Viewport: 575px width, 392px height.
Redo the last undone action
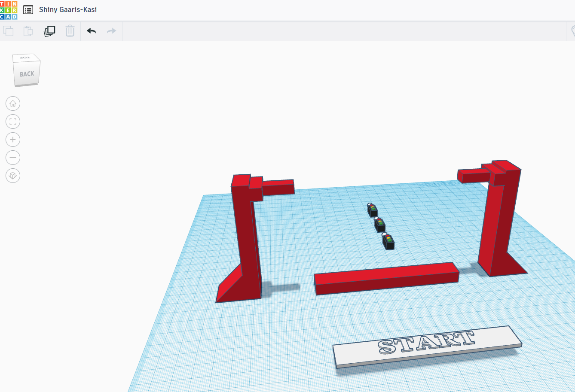[x=112, y=31]
